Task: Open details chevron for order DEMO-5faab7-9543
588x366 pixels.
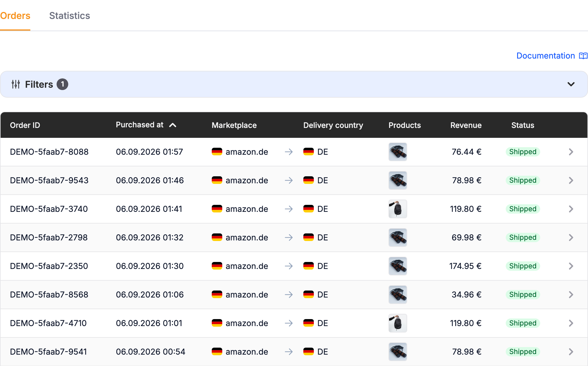Action: 571,180
